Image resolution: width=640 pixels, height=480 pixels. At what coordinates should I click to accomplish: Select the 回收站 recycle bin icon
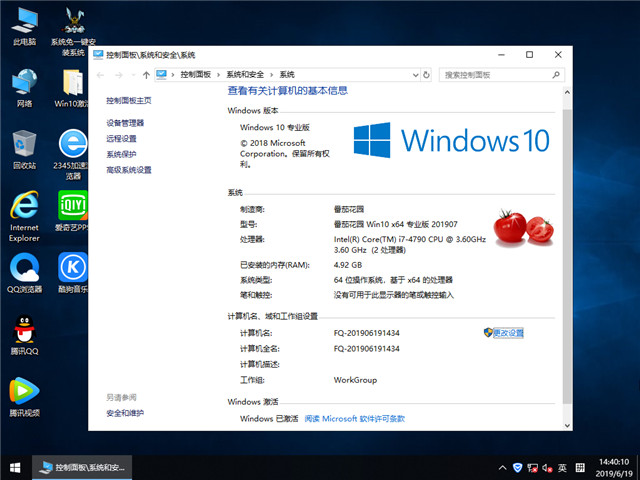24,149
